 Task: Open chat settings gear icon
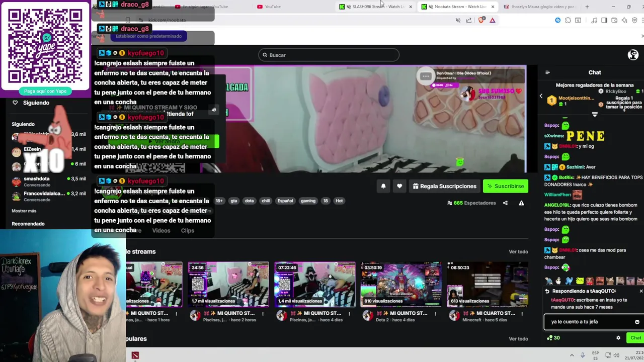[x=618, y=338]
